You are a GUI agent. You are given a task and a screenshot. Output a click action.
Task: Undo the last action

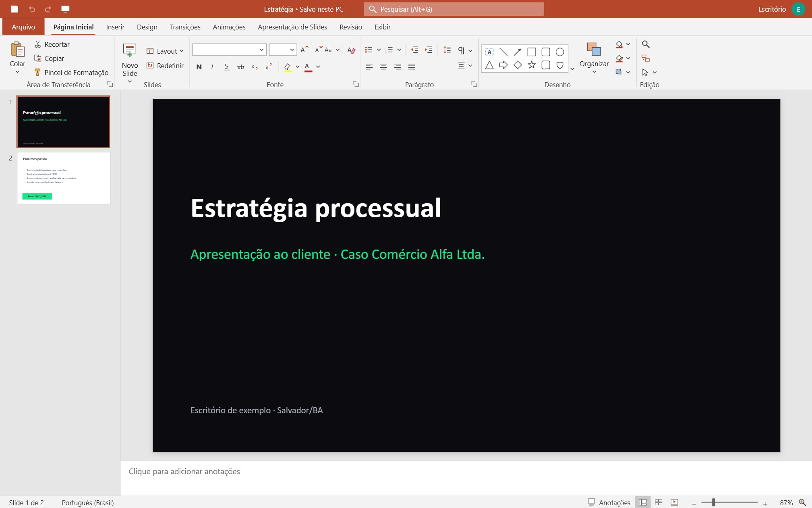[x=32, y=9]
